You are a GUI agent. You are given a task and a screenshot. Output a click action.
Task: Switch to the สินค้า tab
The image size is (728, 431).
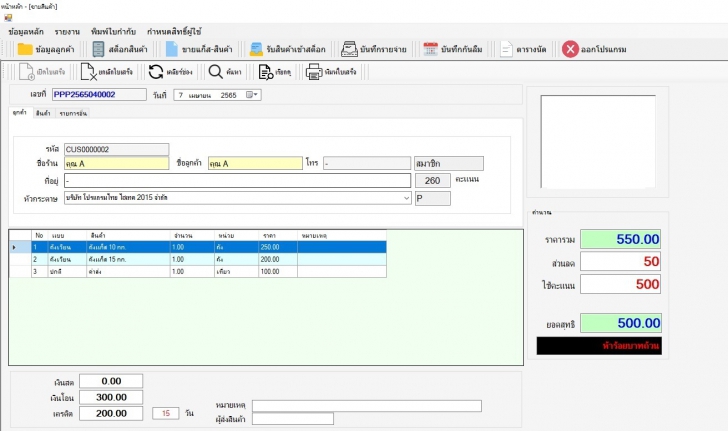(x=43, y=114)
